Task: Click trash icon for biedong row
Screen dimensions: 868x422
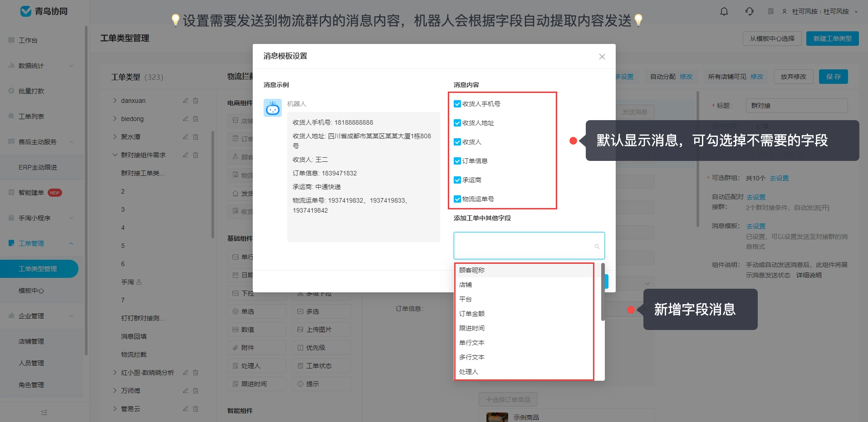Action: point(196,119)
